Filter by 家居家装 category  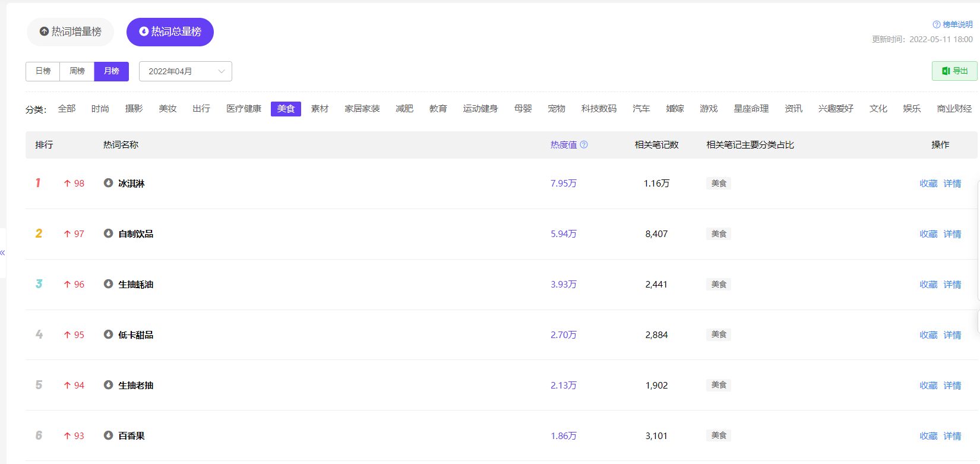coord(362,109)
